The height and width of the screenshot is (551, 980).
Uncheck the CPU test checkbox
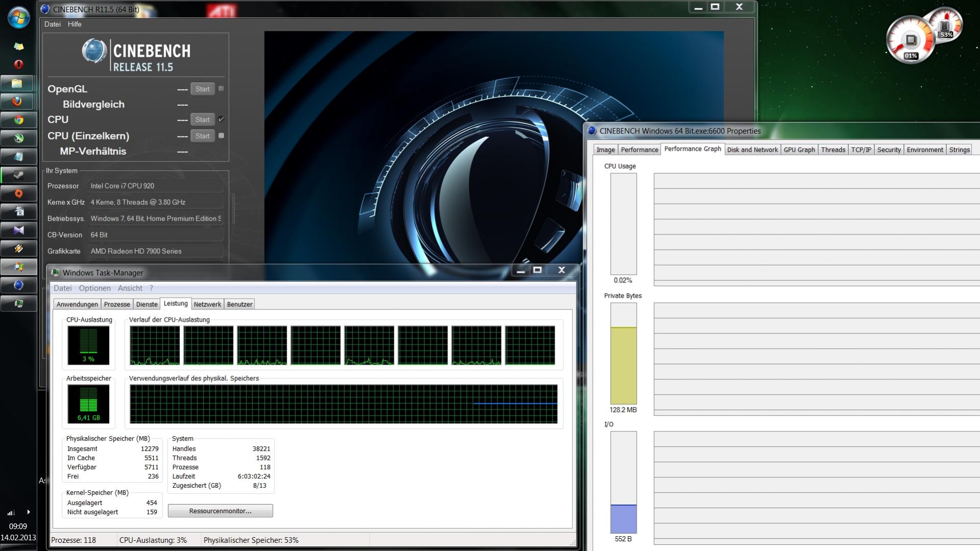(221, 119)
